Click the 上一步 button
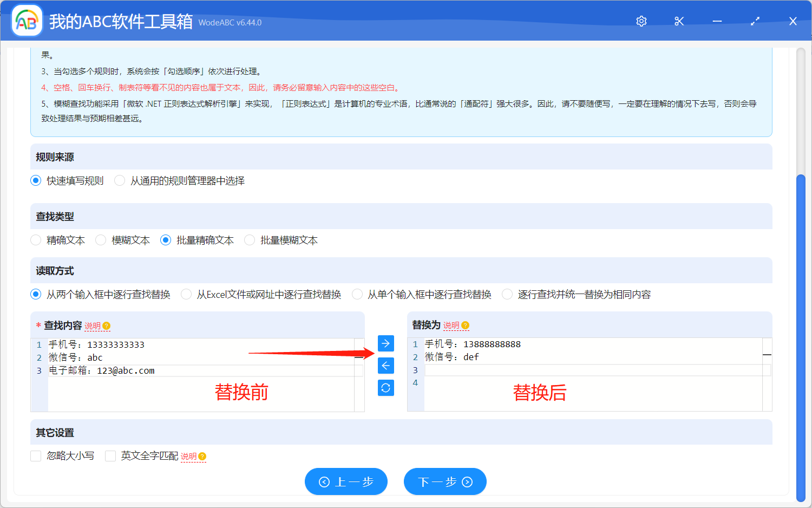 [346, 481]
